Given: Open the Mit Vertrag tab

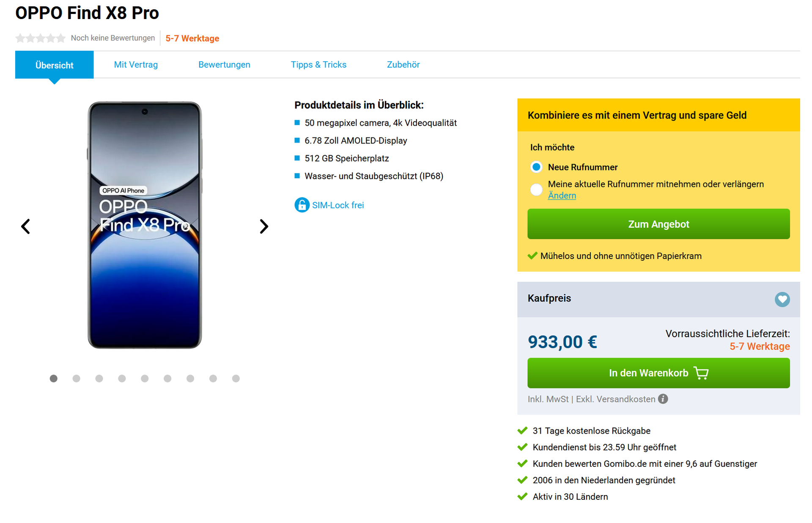Looking at the screenshot, I should click(136, 65).
